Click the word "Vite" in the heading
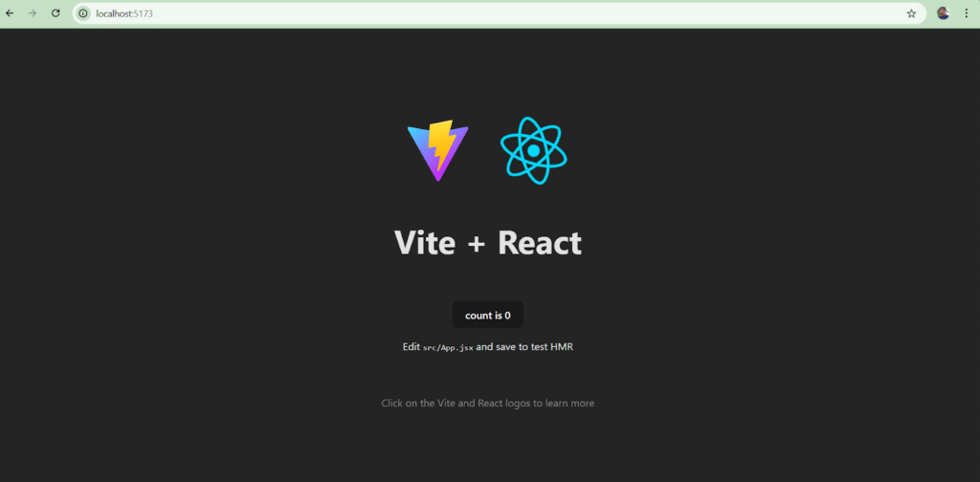The image size is (980, 482). [424, 243]
